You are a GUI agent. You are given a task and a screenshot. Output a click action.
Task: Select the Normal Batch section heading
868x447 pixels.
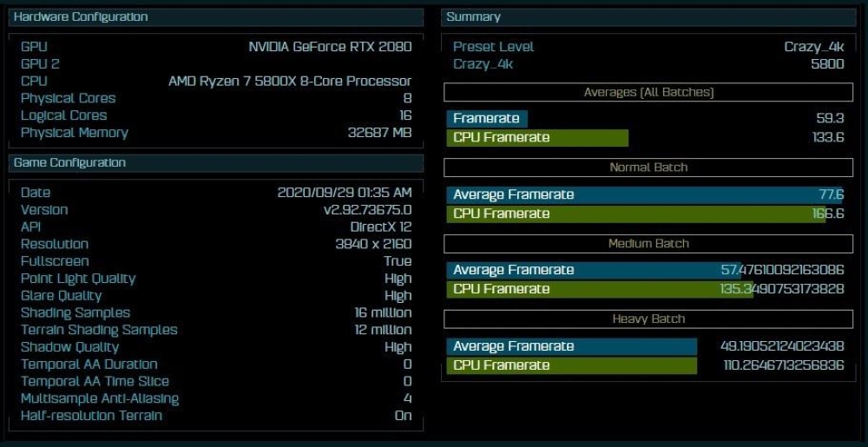(648, 168)
